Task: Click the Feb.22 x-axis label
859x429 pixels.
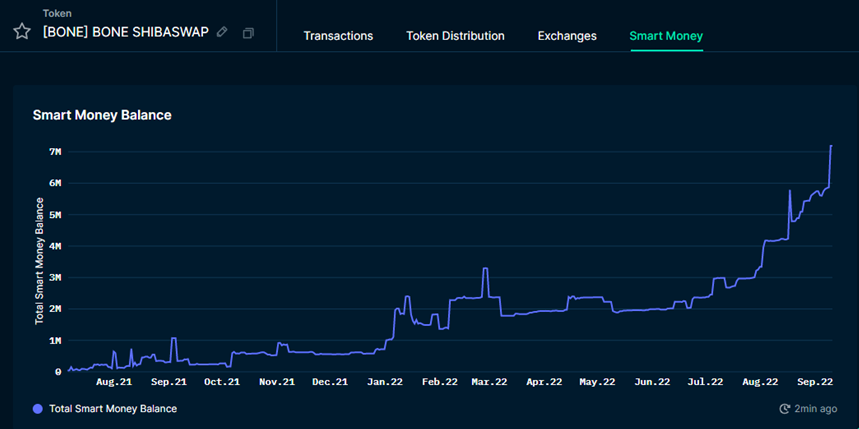Action: 439,381
